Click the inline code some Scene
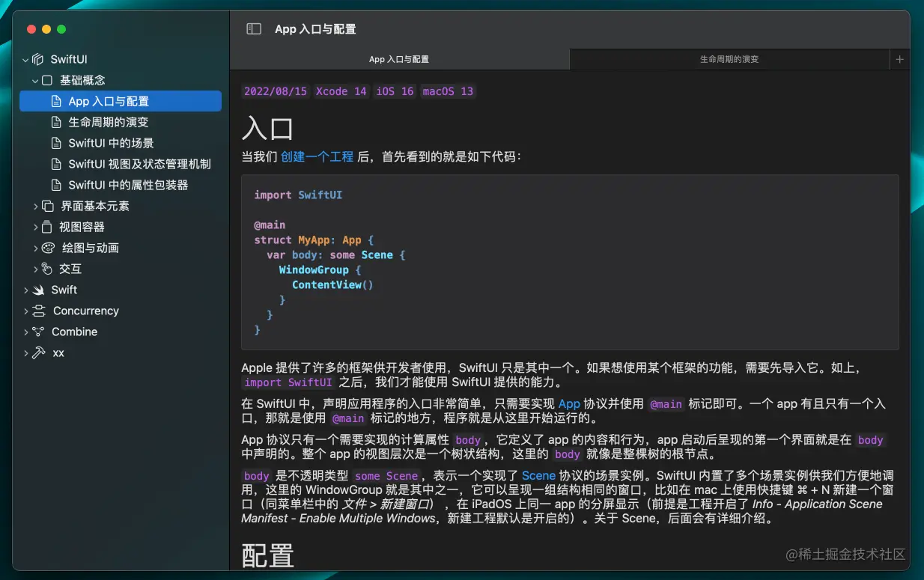The height and width of the screenshot is (580, 924). tap(386, 476)
